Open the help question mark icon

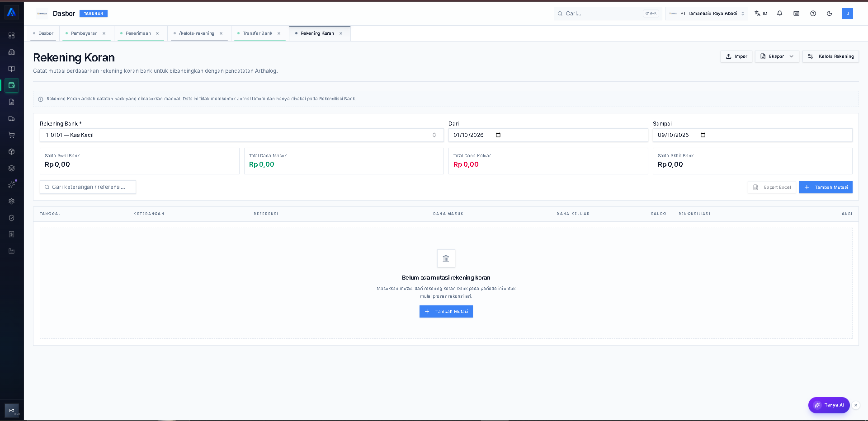tap(813, 14)
